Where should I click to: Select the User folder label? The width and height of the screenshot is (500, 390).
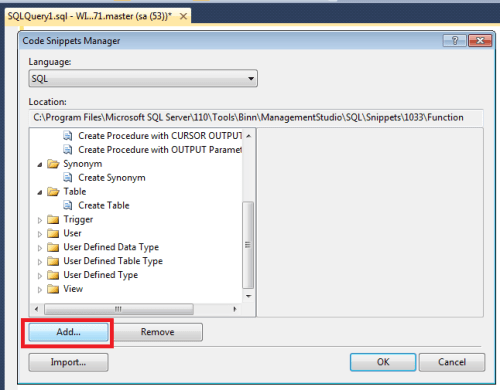coord(72,233)
